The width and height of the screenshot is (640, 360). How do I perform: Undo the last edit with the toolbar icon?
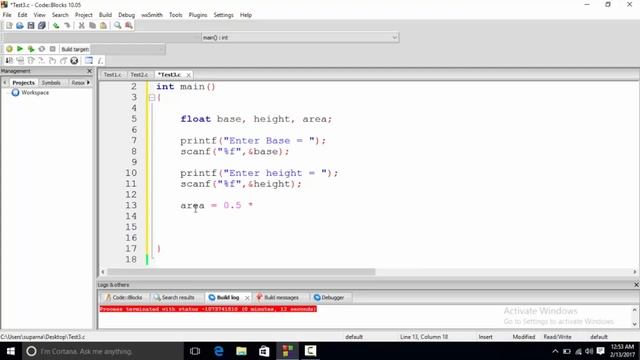point(56,26)
